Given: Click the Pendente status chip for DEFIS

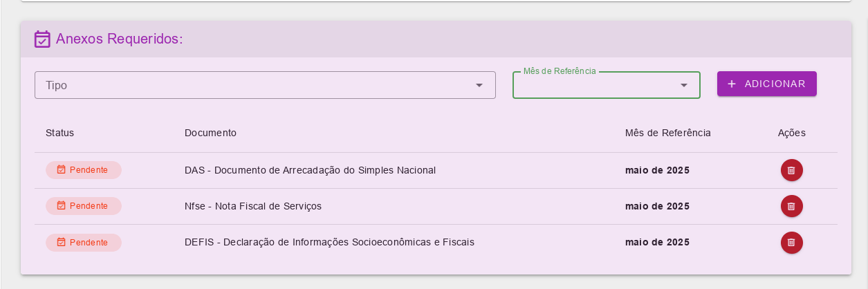Looking at the screenshot, I should coord(84,243).
